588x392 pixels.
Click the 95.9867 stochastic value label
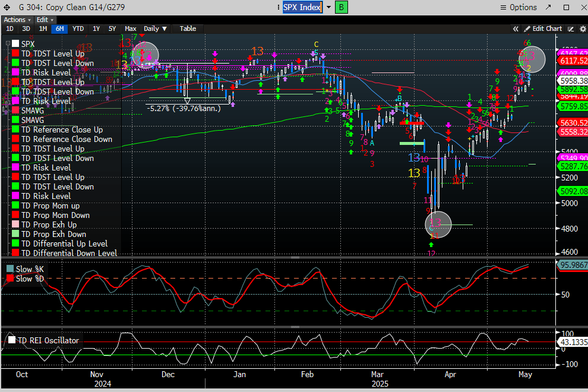click(x=573, y=265)
